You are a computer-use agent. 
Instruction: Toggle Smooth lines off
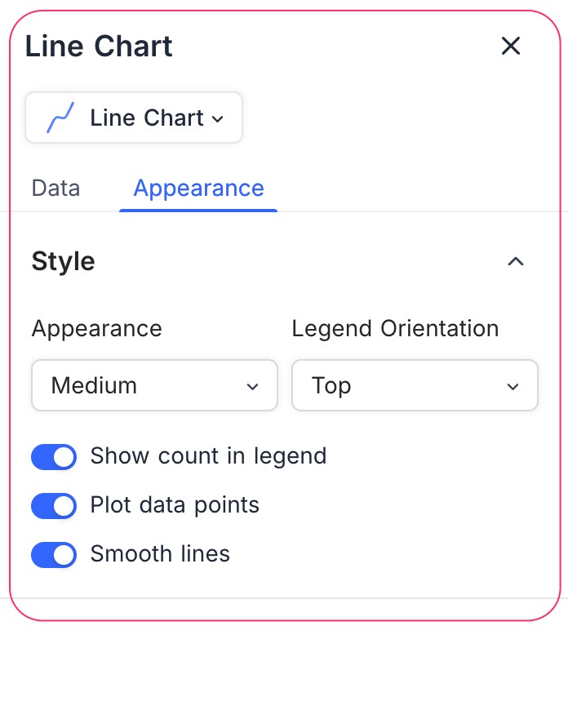(54, 555)
